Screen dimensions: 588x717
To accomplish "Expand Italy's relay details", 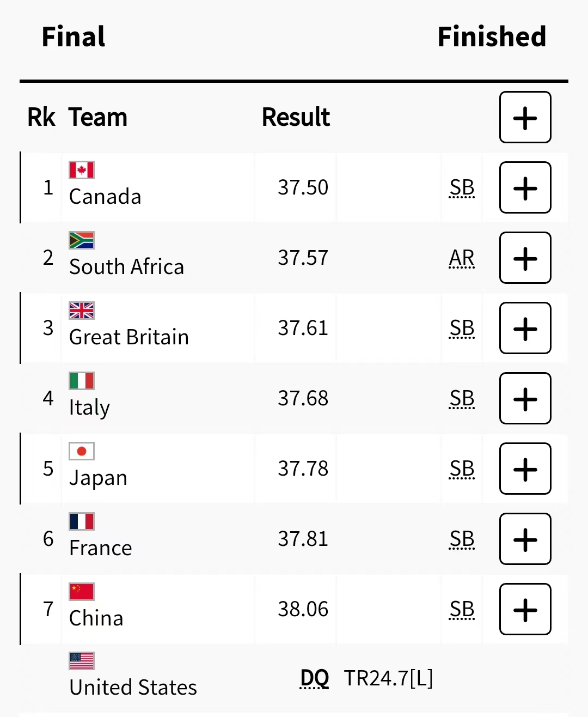I will pyautogui.click(x=525, y=398).
